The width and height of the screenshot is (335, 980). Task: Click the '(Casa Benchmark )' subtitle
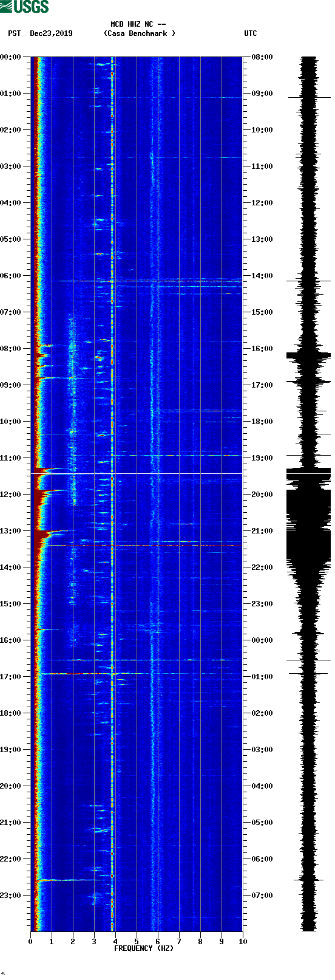pos(140,33)
